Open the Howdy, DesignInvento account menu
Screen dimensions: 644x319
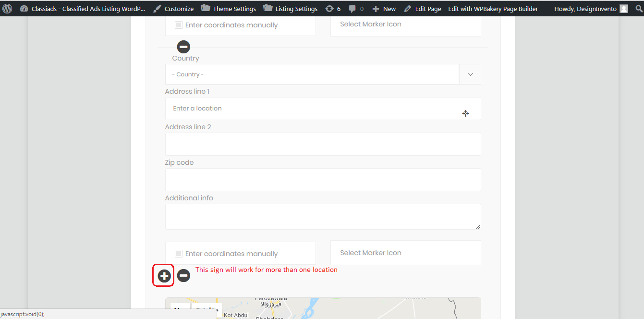tap(591, 9)
